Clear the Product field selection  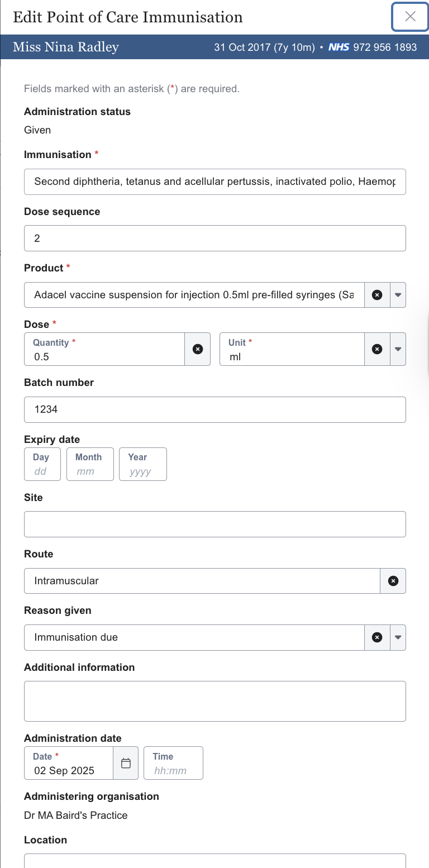click(x=377, y=295)
